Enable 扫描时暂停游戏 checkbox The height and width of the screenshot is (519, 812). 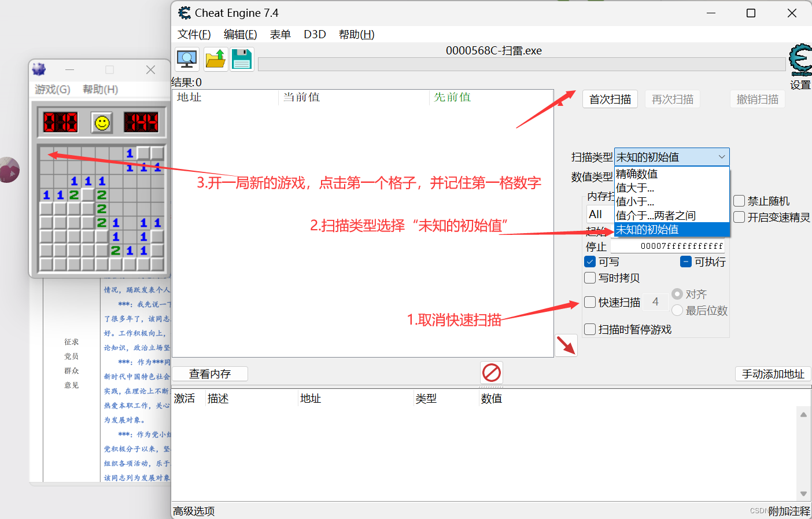[x=590, y=329]
